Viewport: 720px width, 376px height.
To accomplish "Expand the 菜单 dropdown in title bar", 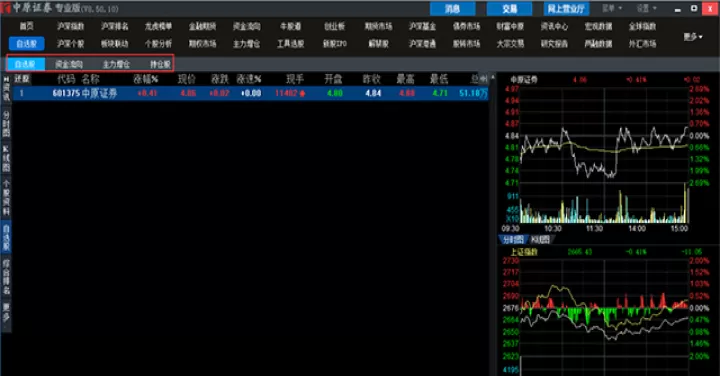I will coord(612,8).
